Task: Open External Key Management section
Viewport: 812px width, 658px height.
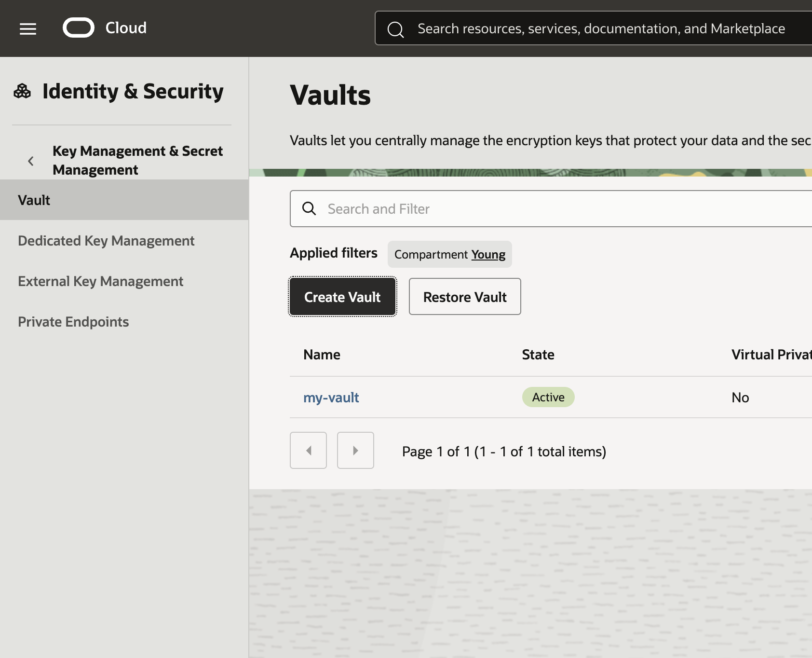Action: 100,281
